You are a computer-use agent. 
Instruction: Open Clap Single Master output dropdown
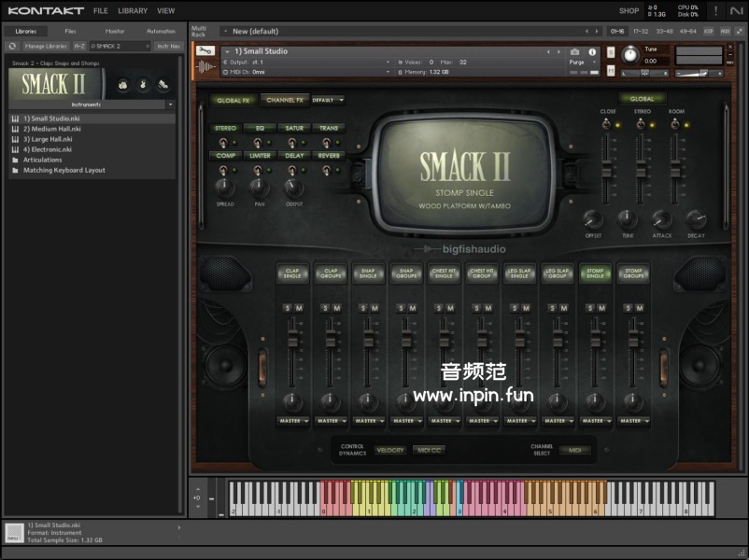[x=292, y=421]
